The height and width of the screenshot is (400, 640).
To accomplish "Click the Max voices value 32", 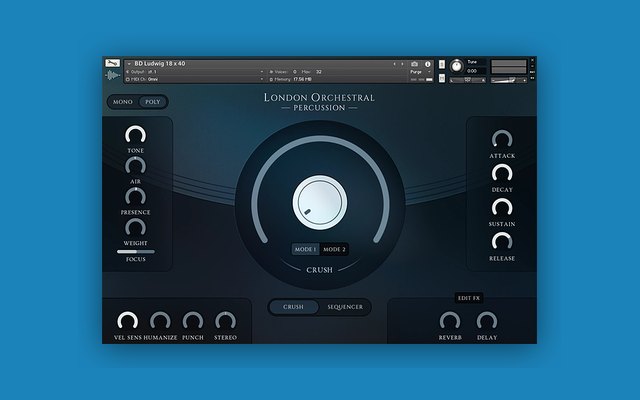I will point(319,72).
